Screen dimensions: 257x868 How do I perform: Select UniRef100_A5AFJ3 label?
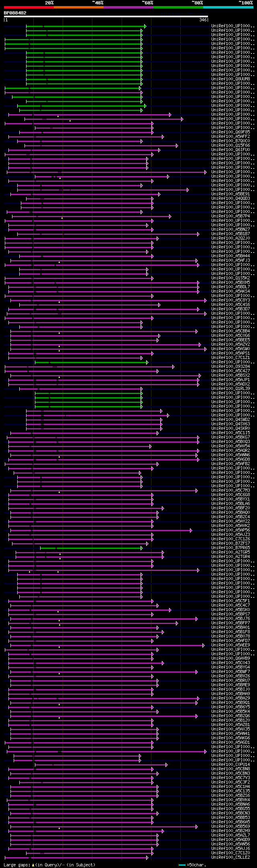[230, 261]
